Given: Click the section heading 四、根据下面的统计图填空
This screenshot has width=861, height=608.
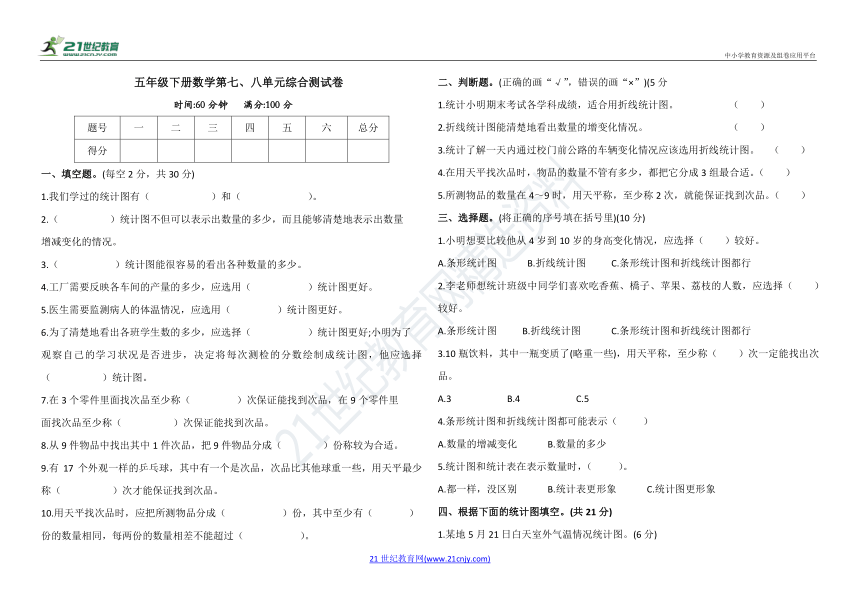Looking at the screenshot, I should coord(525,512).
